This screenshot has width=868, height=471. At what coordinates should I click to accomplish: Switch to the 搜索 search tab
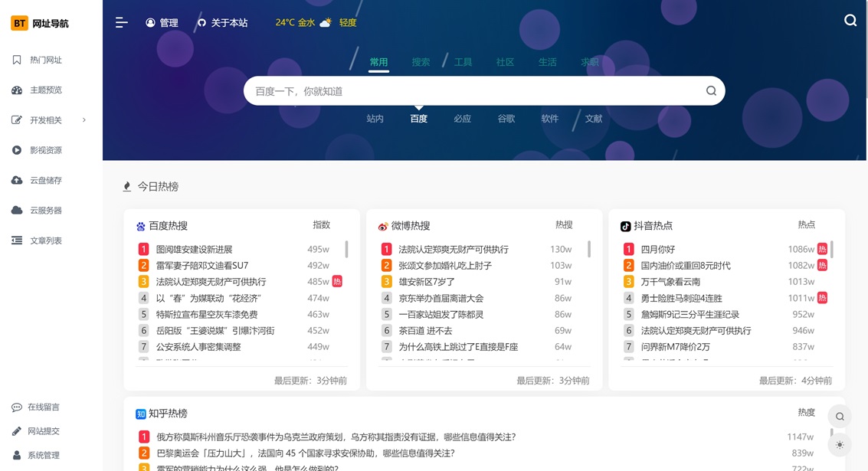[421, 62]
